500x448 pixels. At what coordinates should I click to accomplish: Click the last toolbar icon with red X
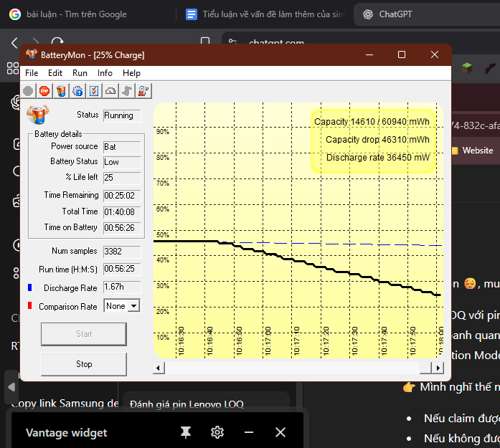(x=143, y=91)
